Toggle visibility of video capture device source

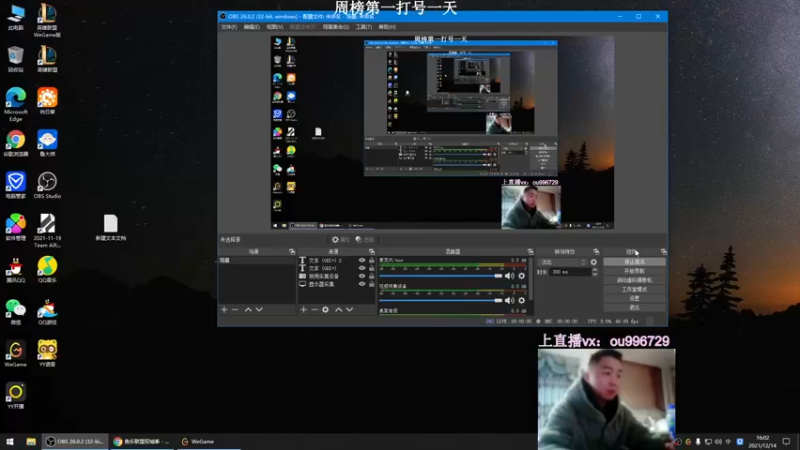pos(362,276)
